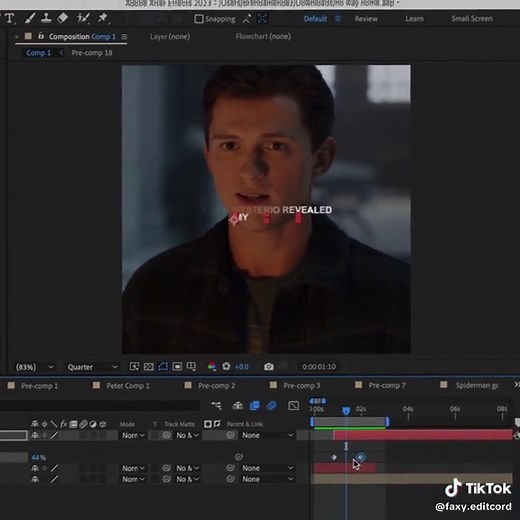Toggle the Region of Interest button

coord(177,367)
